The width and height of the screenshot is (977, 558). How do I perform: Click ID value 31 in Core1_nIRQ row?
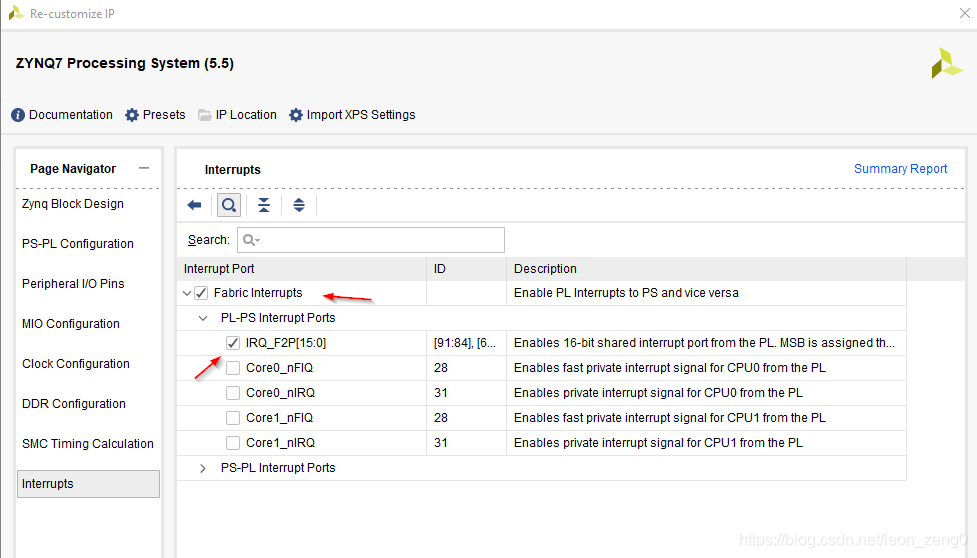(x=441, y=443)
